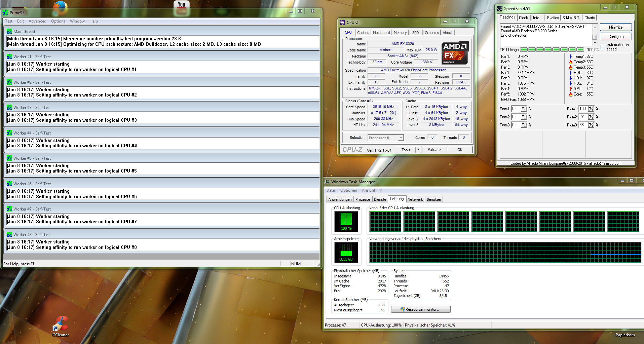Click the Prime95 title bar icon
Image resolution: width=644 pixels, height=344 pixels.
coord(5,13)
